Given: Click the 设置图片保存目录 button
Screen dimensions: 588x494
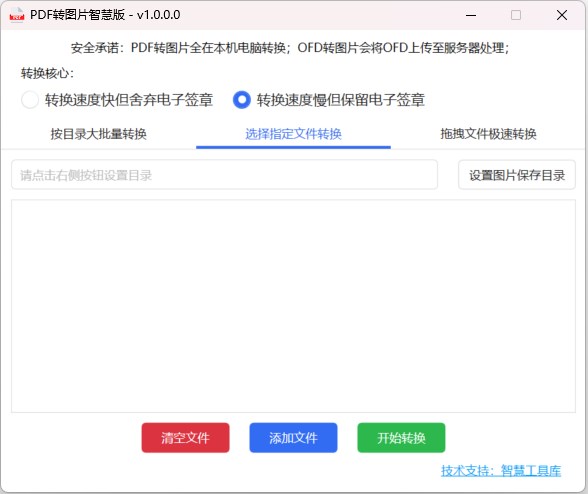Looking at the screenshot, I should 517,175.
